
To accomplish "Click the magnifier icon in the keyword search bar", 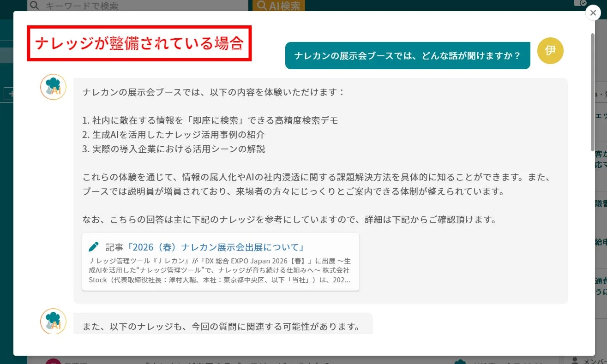I will [34, 6].
